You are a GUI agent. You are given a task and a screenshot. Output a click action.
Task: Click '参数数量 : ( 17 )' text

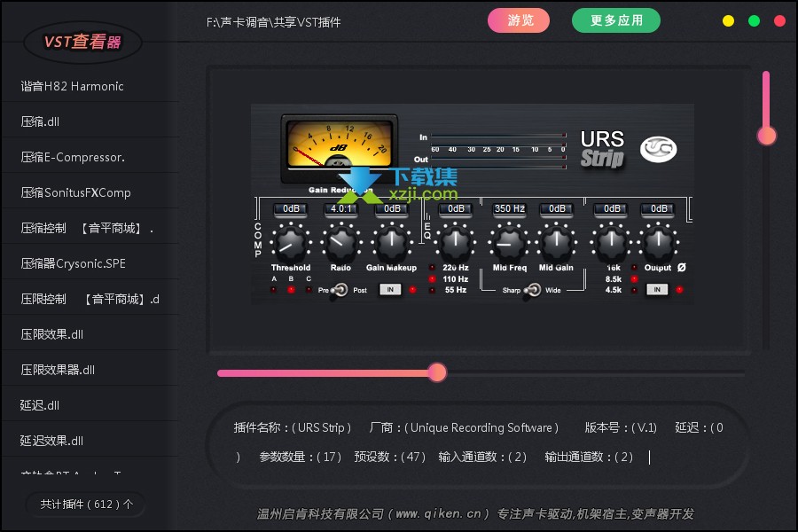[301, 457]
